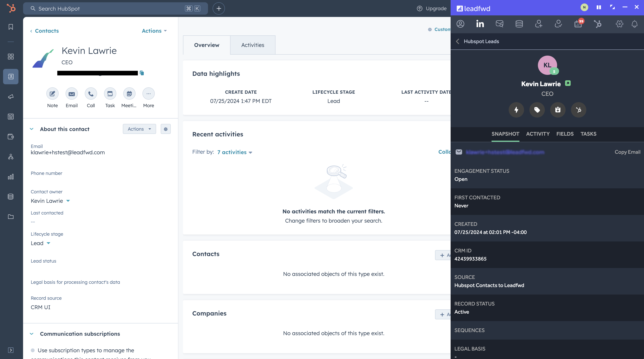Open the bookmarks icon in HubSpot sidebar
The width and height of the screenshot is (644, 359).
point(11,27)
